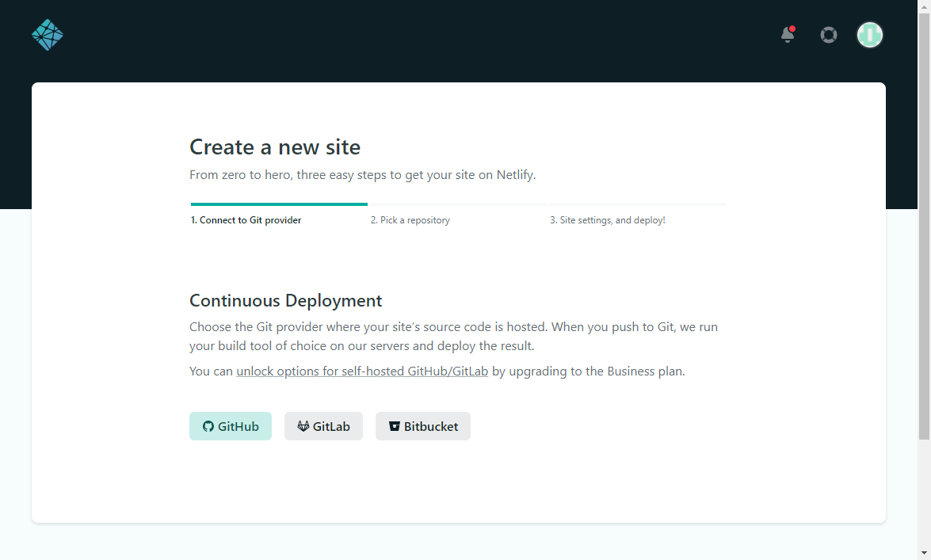Click the Continuous Deployment heading

(285, 300)
